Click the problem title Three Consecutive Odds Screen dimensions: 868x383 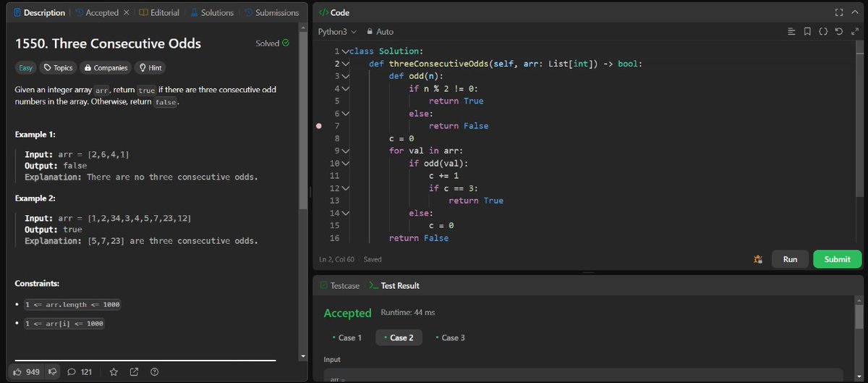108,43
